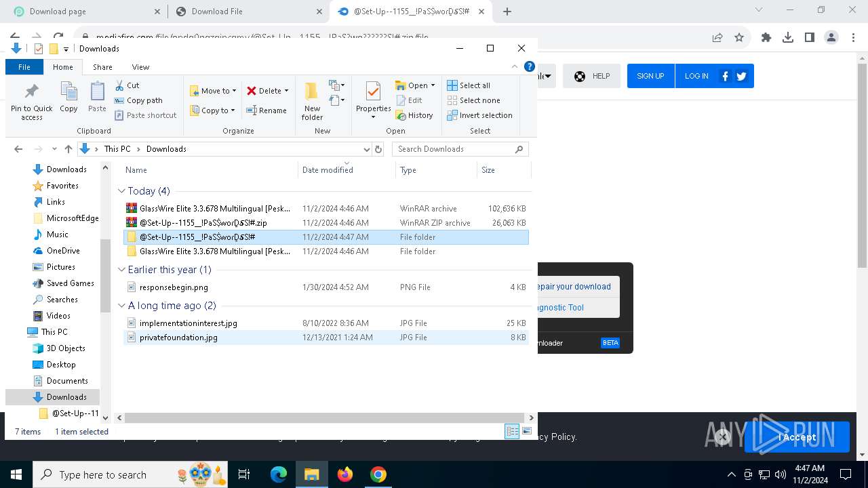Image resolution: width=868 pixels, height=488 pixels.
Task: Click the horizontal scrollbar in file list
Action: click(324, 418)
